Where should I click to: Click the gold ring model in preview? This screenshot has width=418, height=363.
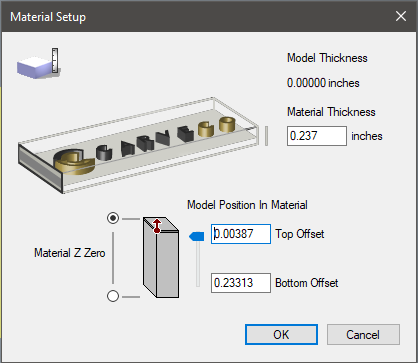(x=227, y=124)
